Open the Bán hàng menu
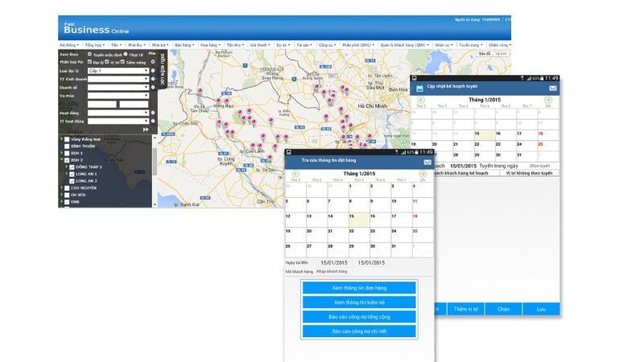 [184, 45]
